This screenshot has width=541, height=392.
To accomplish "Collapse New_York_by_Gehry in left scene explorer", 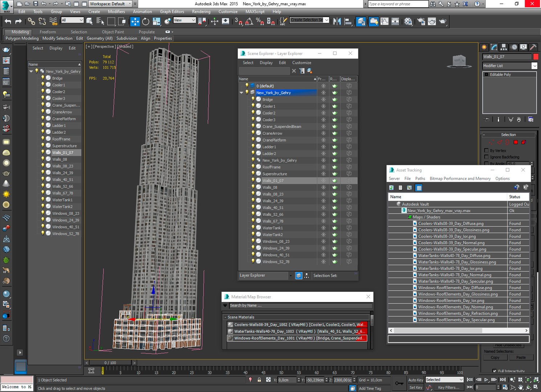I will tap(31, 72).
